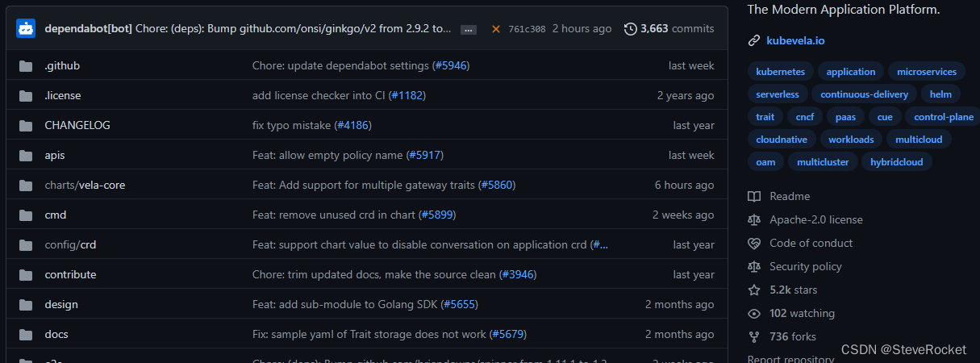980x363 pixels.
Task: Click the Readme book icon
Action: pyautogui.click(x=754, y=197)
